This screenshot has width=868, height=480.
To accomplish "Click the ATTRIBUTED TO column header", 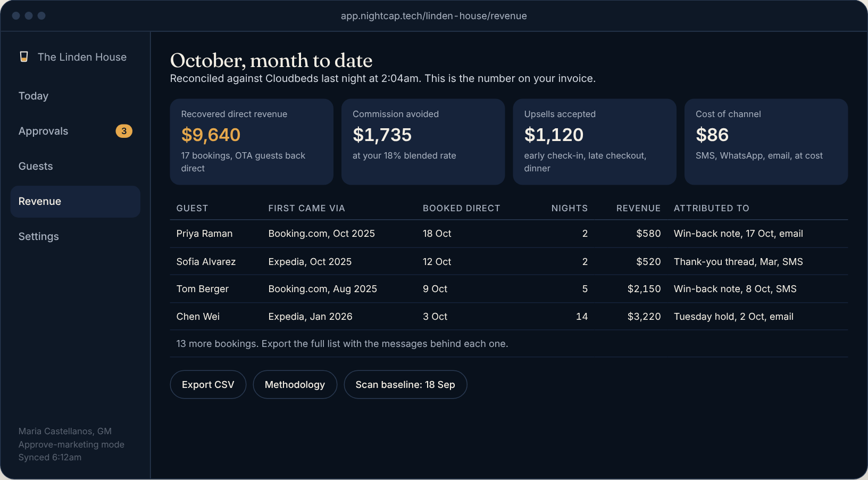I will click(x=711, y=208).
